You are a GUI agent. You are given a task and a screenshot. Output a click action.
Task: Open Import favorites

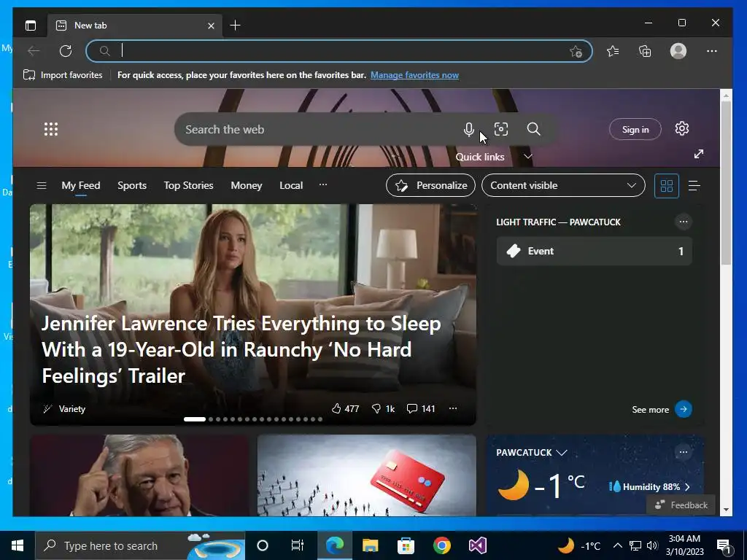(63, 75)
